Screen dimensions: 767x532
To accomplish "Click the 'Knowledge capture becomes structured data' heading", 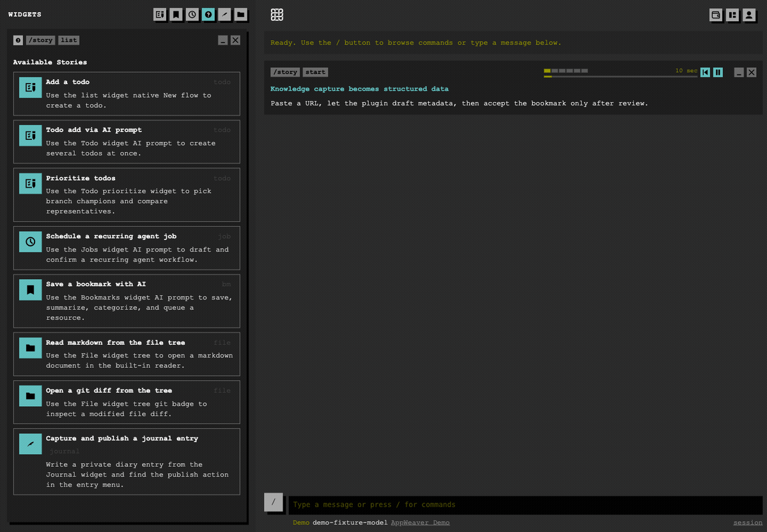I will [x=359, y=89].
